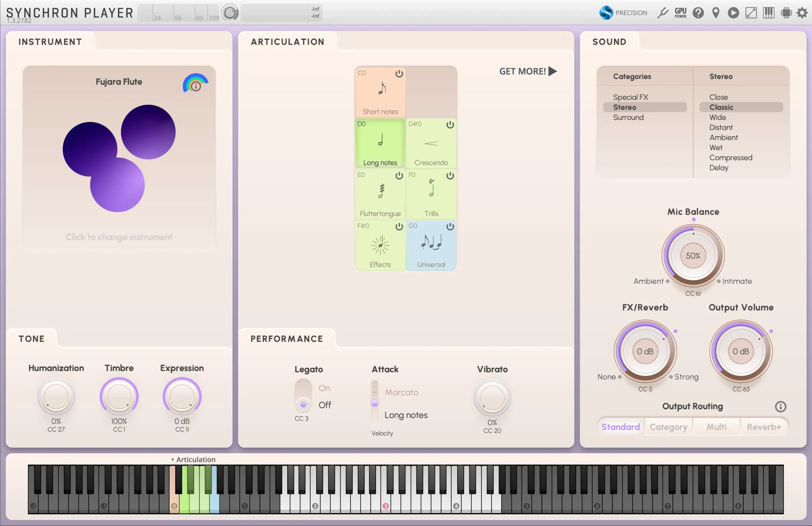Switch the Legato toggle to On

[x=303, y=388]
